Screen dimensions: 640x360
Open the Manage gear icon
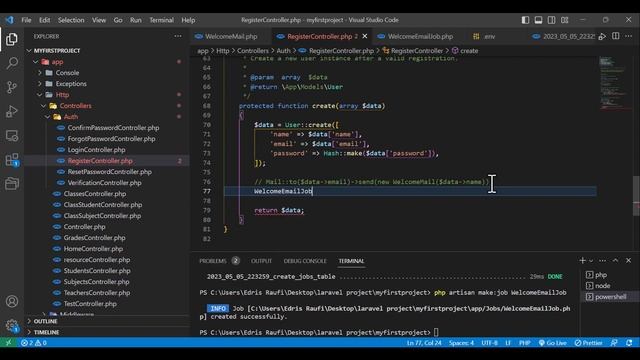pyautogui.click(x=12, y=325)
